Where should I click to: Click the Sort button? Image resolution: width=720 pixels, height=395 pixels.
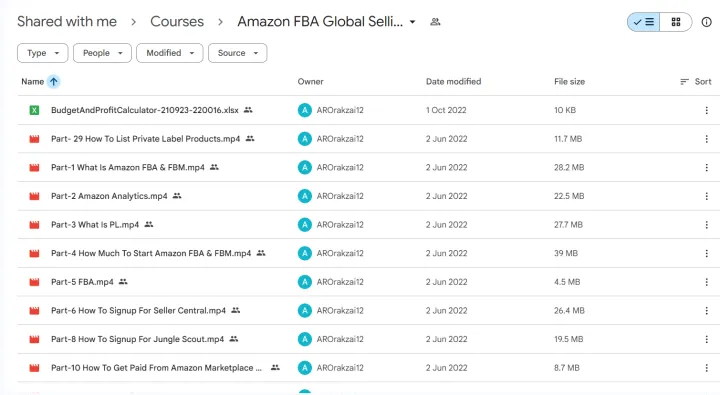coord(696,82)
